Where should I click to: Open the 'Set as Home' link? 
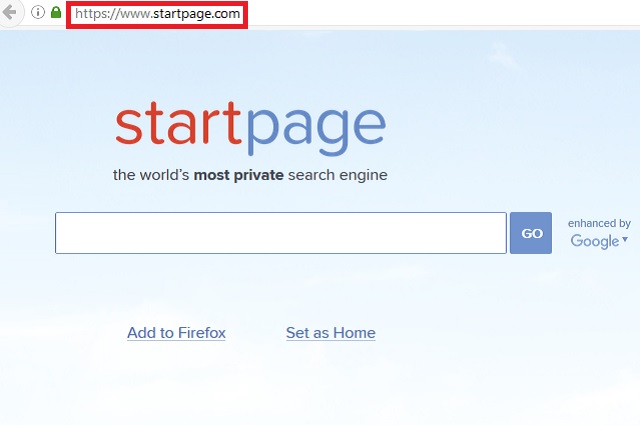click(331, 333)
